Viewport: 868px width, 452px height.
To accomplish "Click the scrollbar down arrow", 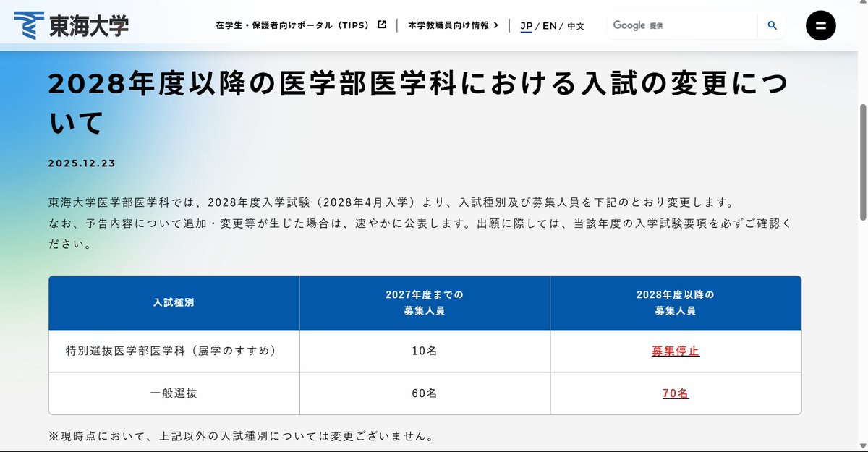I will 862,447.
